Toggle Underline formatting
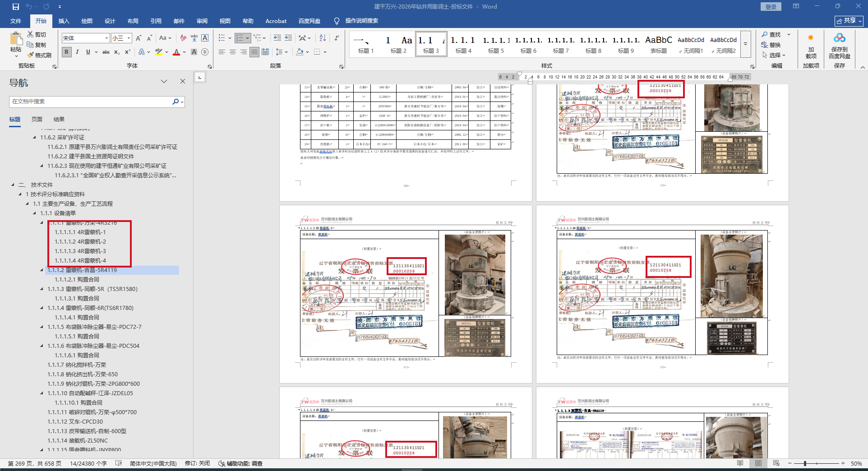 coord(88,52)
